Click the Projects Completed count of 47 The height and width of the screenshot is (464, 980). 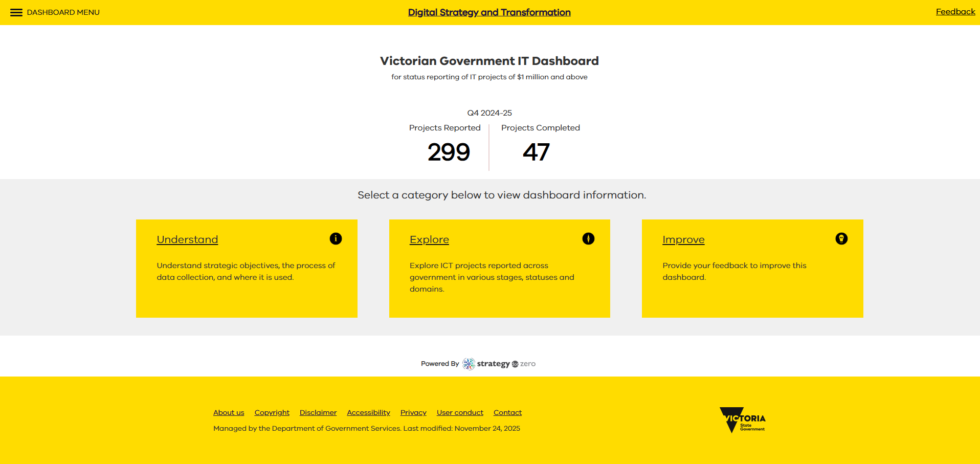tap(537, 151)
